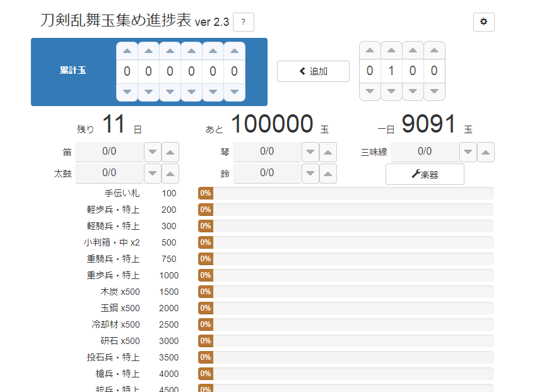Increase the tens digit of add amount

[413, 50]
